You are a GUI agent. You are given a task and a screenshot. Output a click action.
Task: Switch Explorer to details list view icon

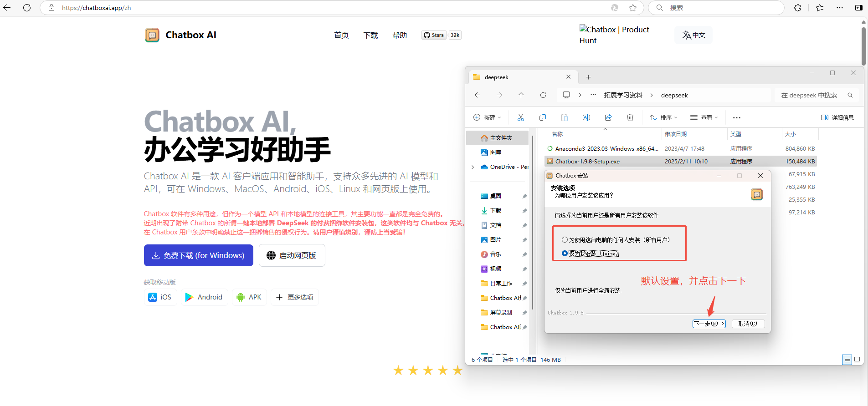click(847, 360)
